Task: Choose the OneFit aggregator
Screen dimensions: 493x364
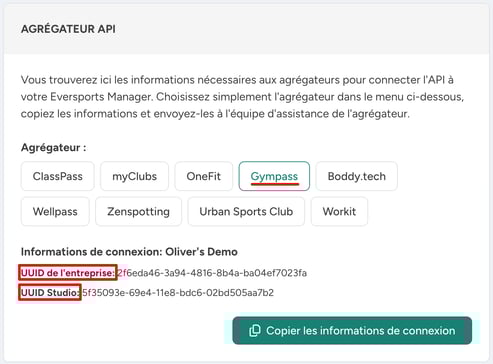Action: click(203, 176)
